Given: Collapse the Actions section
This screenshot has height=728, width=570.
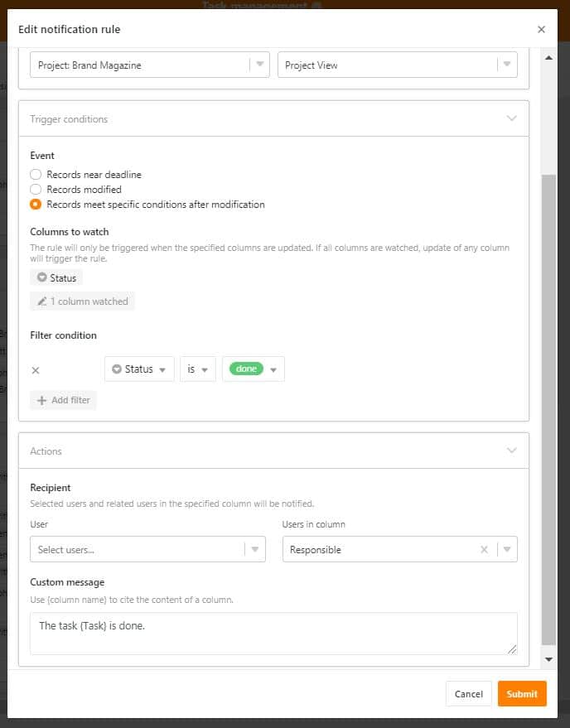Looking at the screenshot, I should click(511, 451).
